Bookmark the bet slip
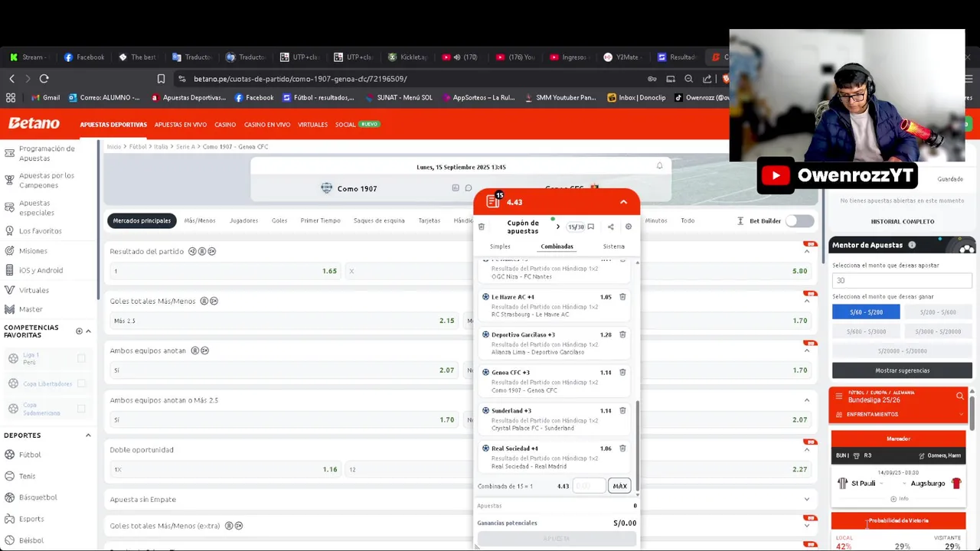 tap(590, 227)
